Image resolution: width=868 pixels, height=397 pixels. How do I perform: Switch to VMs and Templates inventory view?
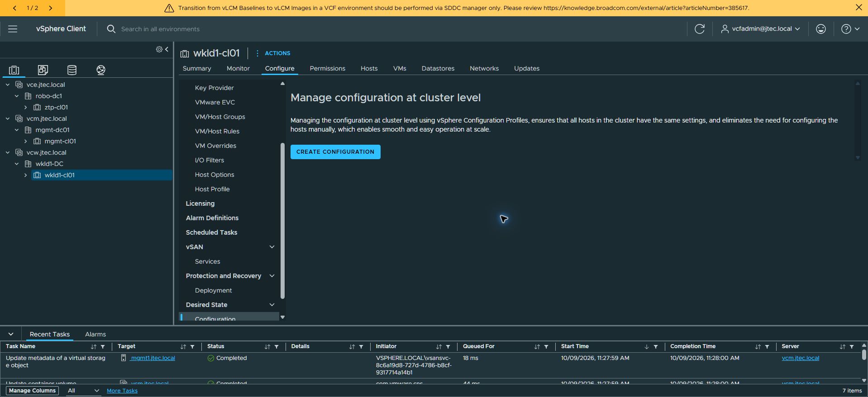point(43,70)
